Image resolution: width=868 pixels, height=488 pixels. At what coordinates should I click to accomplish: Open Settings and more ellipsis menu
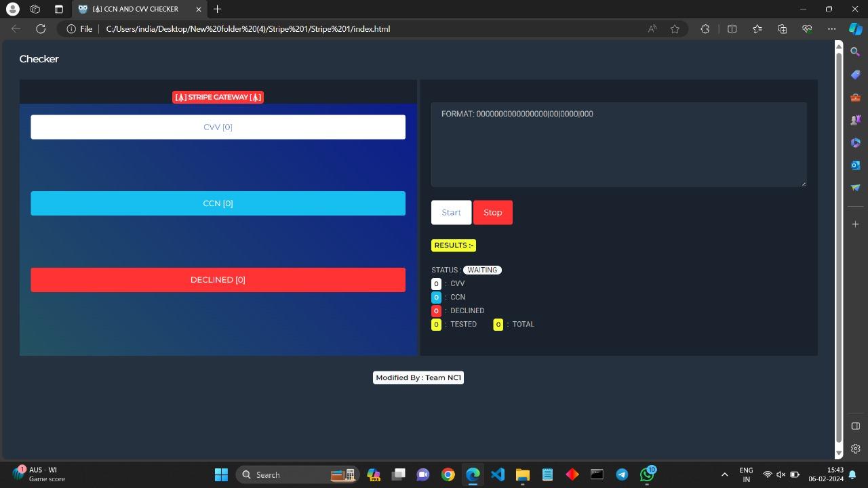click(x=831, y=28)
